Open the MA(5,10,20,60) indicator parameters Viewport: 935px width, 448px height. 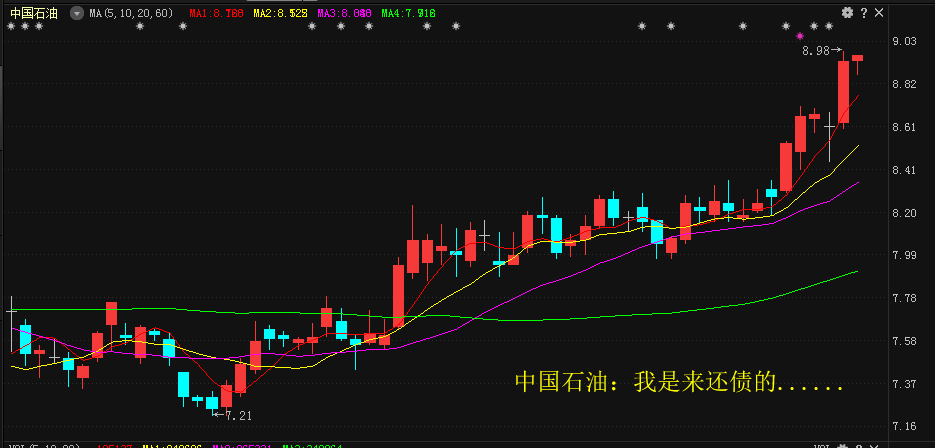coord(132,14)
